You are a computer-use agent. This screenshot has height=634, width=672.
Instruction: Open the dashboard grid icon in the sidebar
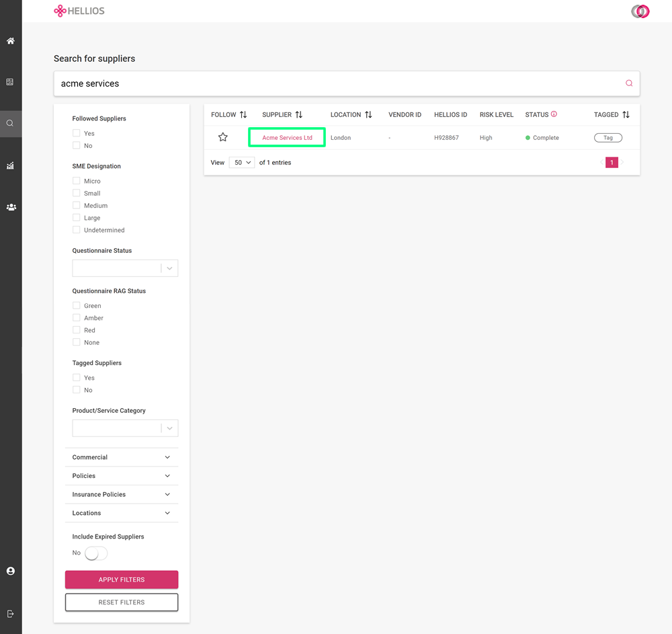point(10,81)
